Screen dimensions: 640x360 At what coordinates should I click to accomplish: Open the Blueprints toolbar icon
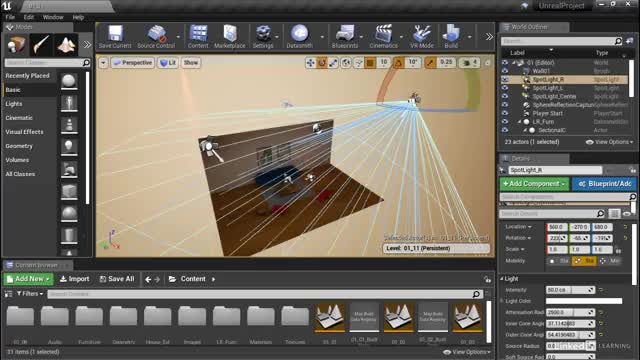coord(345,37)
